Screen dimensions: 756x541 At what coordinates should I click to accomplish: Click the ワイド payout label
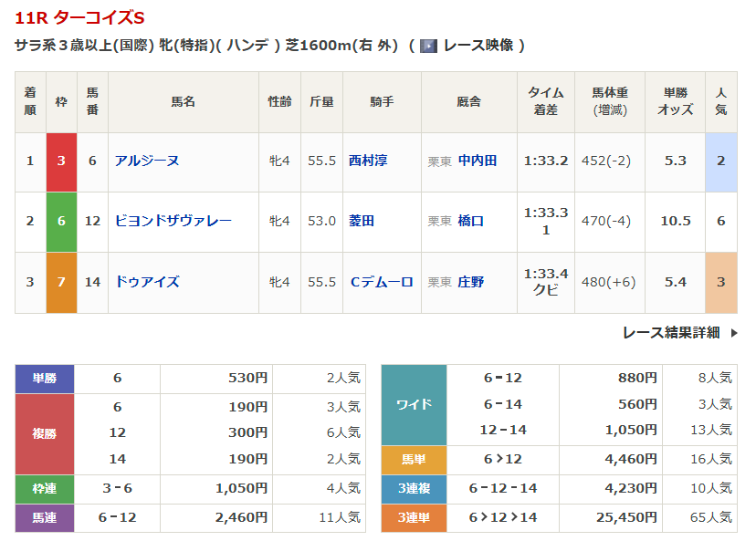[414, 405]
